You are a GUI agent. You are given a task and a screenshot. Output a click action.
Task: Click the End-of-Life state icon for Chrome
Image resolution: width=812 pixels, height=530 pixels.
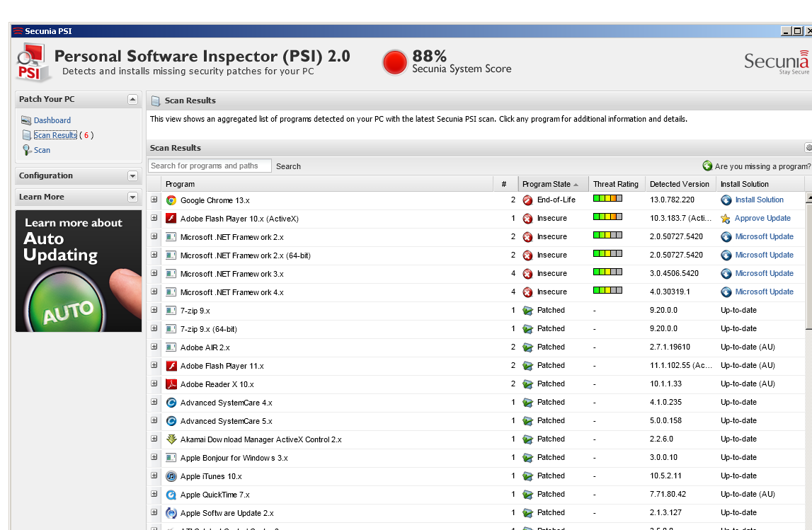coord(527,200)
